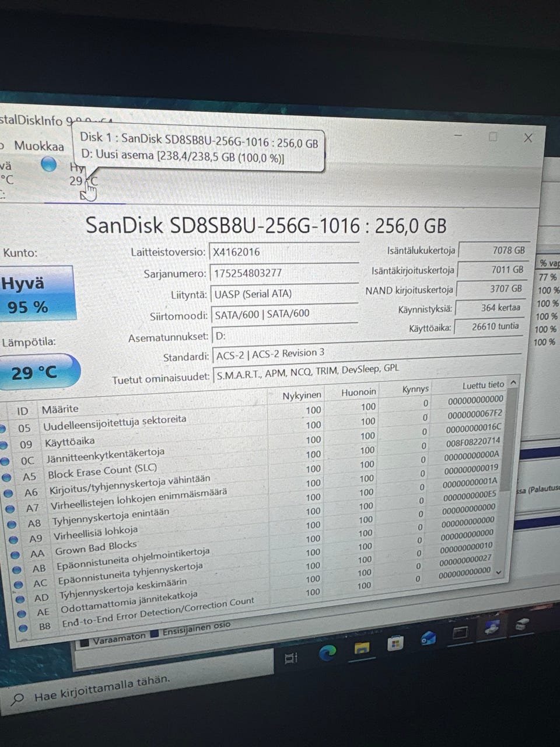Click the blue disk status circle under the menu
Screen dimensions: 560x747
pyautogui.click(x=49, y=165)
